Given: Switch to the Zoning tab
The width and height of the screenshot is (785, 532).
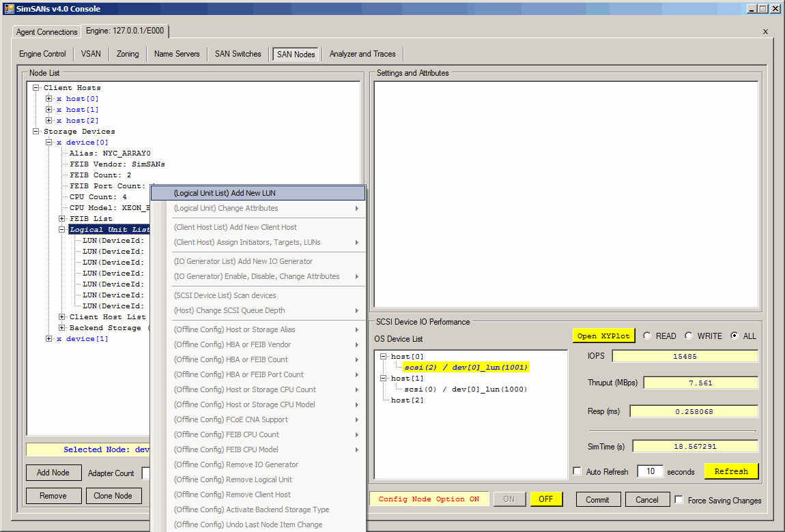Looking at the screenshot, I should pyautogui.click(x=128, y=54).
